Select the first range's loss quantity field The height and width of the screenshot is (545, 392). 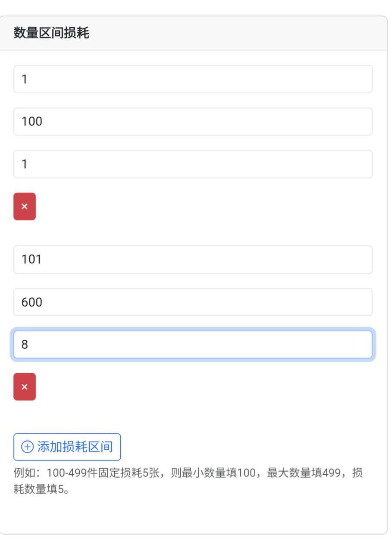[193, 164]
